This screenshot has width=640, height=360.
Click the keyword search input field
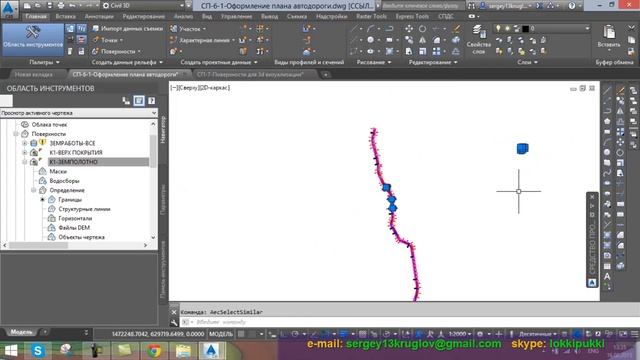pos(423,6)
